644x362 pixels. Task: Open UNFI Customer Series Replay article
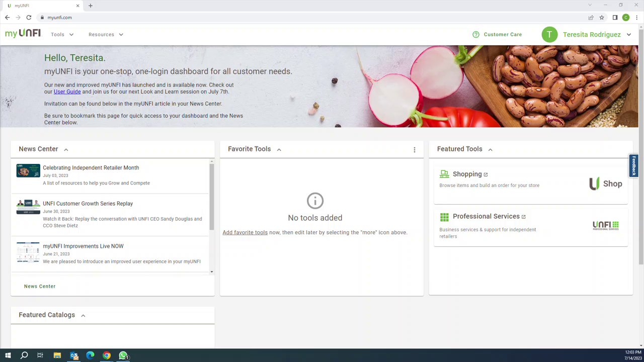click(x=88, y=204)
